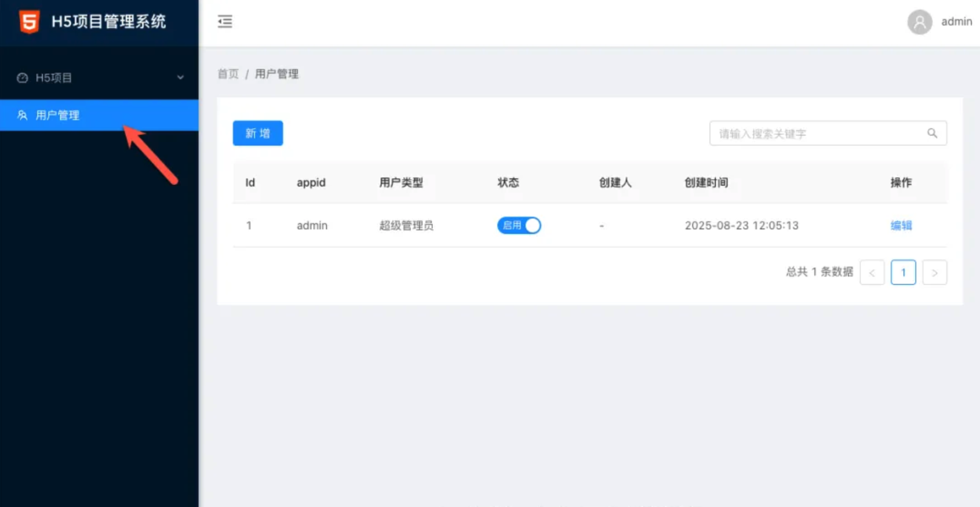Click the search magnifier icon
The height and width of the screenshot is (507, 980).
[932, 133]
